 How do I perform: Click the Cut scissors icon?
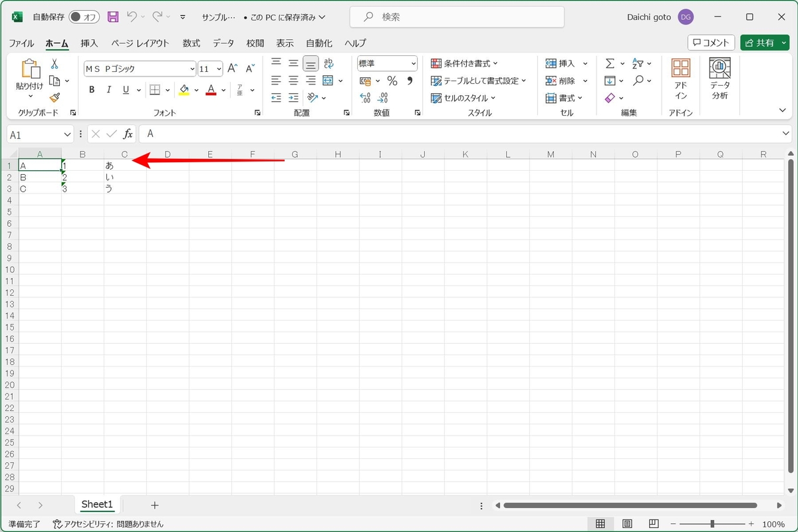click(x=55, y=64)
